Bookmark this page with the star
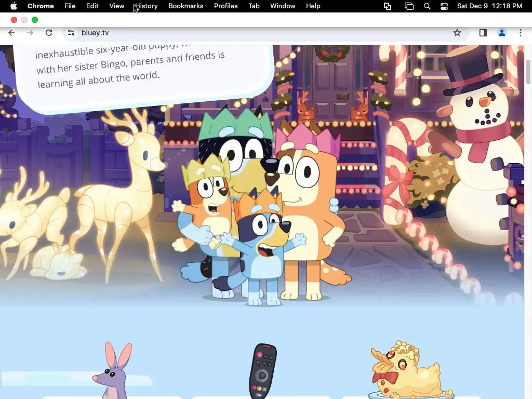532x399 pixels. pyautogui.click(x=457, y=33)
